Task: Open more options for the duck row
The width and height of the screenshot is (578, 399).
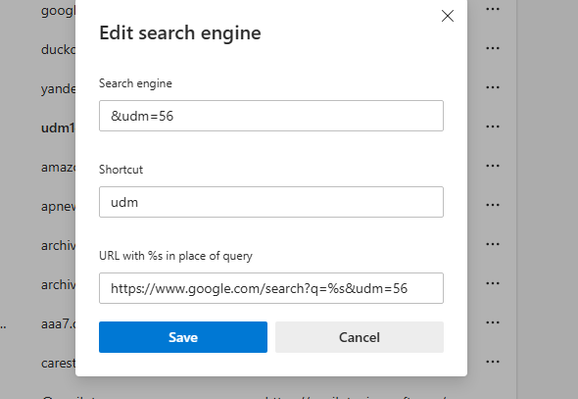Action: pyautogui.click(x=492, y=48)
